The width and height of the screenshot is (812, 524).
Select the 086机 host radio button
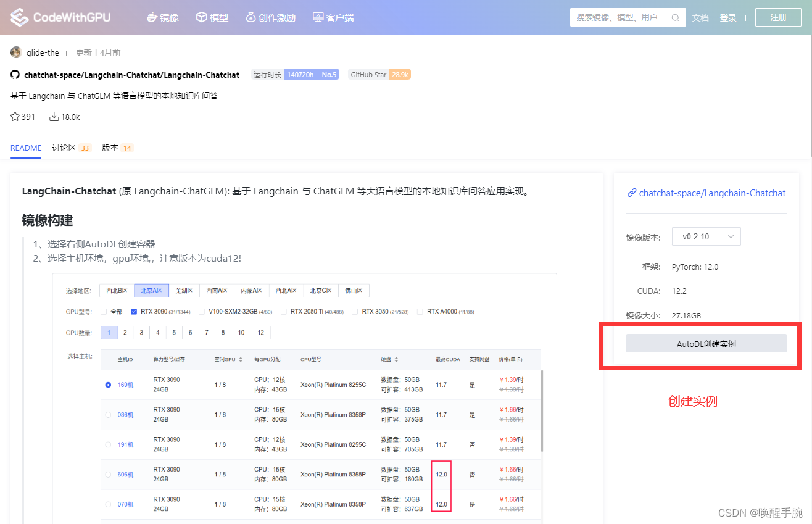tap(108, 415)
